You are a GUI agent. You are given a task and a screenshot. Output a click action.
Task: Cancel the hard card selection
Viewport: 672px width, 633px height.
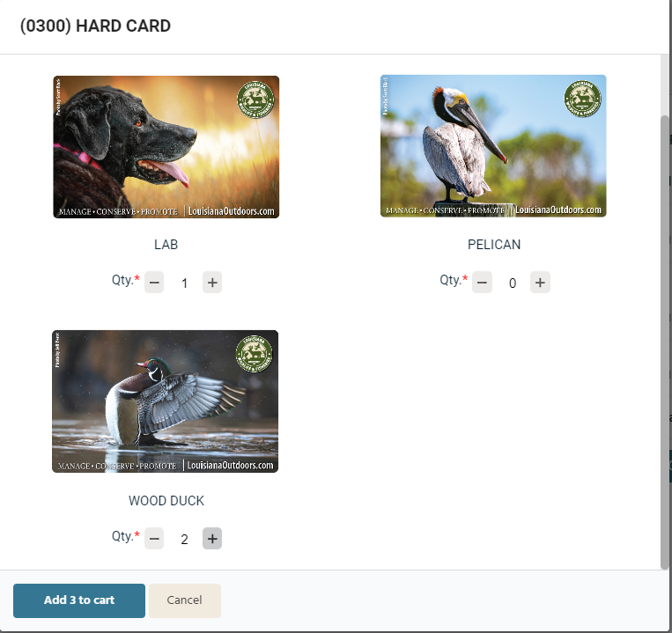pos(185,600)
